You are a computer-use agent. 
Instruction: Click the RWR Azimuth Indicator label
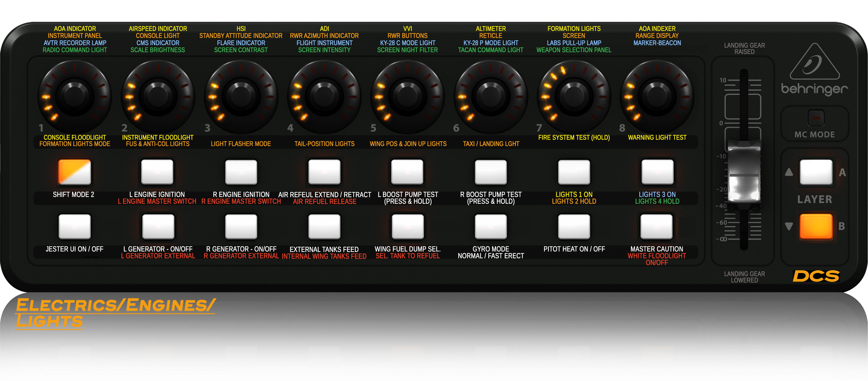[324, 36]
